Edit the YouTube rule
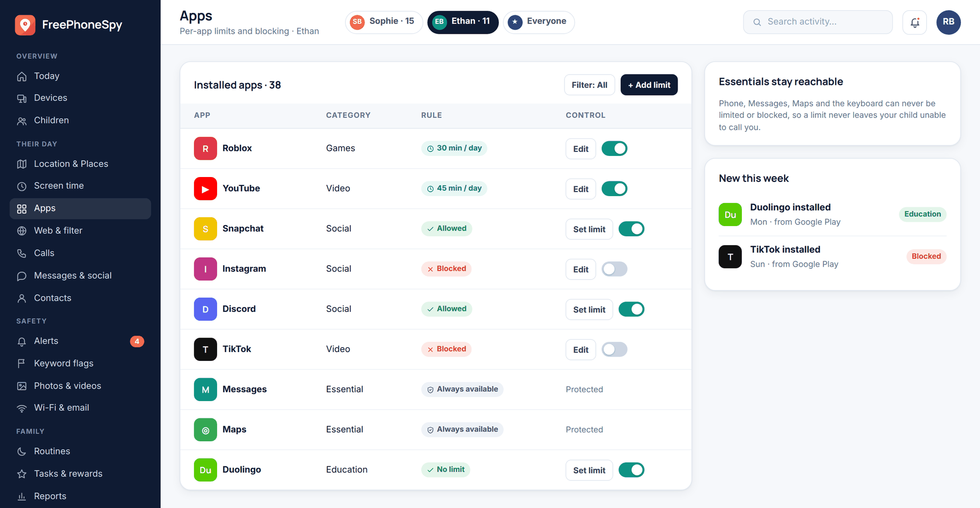The image size is (980, 508). (x=581, y=189)
